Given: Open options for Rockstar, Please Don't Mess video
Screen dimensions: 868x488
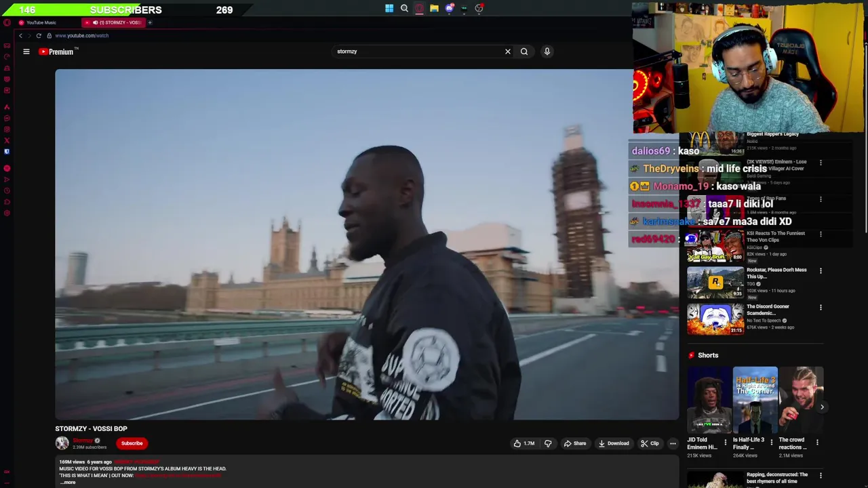Looking at the screenshot, I should tap(821, 271).
